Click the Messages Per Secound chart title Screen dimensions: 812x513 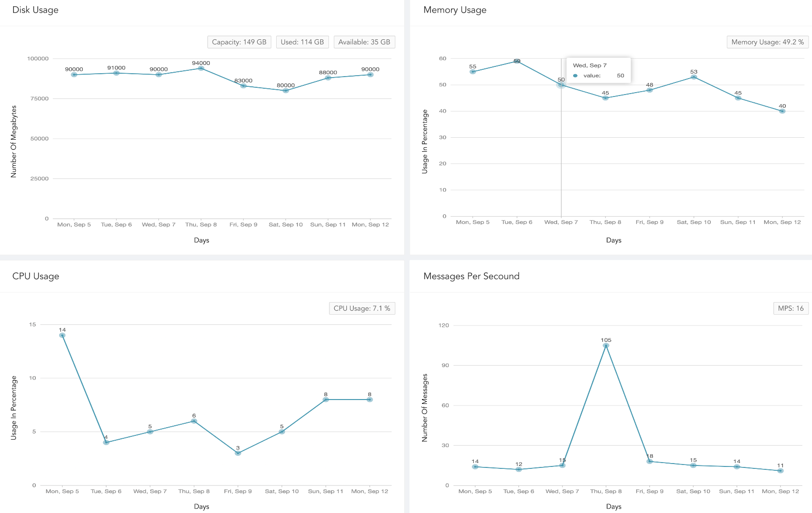click(x=471, y=276)
